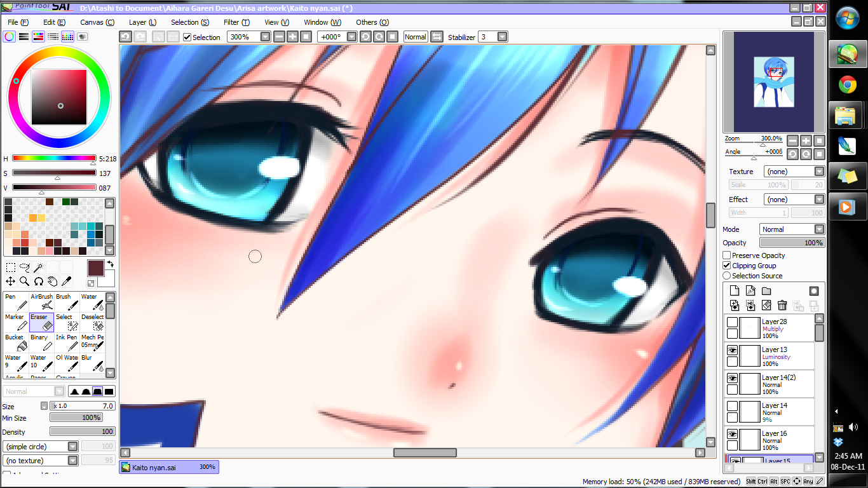Viewport: 868px width, 488px height.
Task: Toggle the HSV slider panel
Action: point(39,37)
